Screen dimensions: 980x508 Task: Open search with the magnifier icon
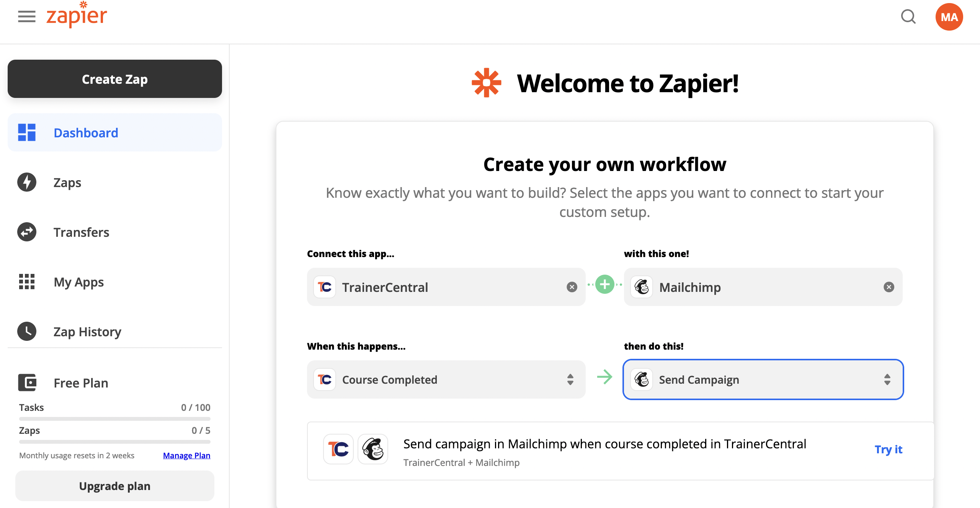coord(908,17)
